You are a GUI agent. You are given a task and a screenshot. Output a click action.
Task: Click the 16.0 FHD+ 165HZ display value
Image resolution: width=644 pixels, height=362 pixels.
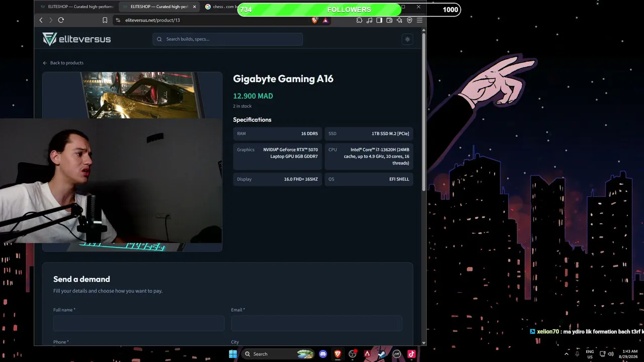[301, 179]
